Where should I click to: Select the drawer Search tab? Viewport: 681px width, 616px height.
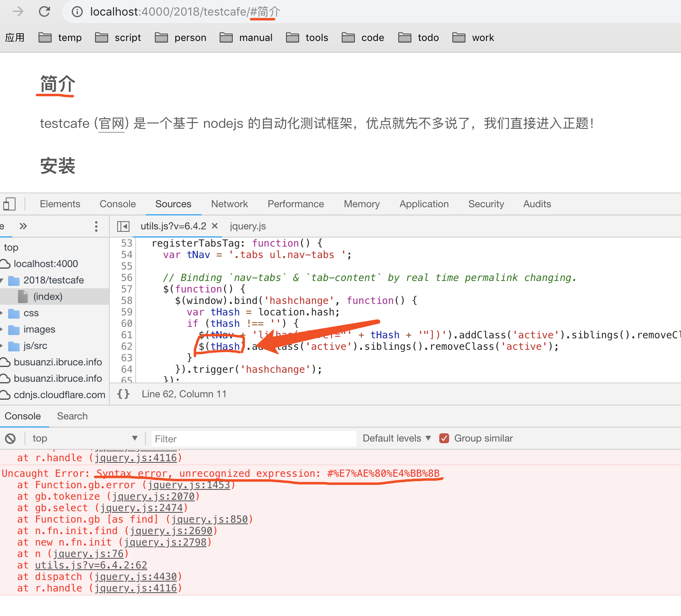pyautogui.click(x=73, y=416)
